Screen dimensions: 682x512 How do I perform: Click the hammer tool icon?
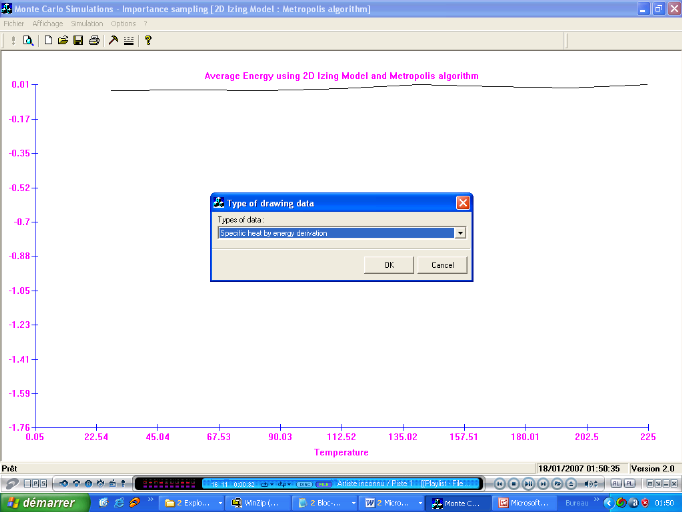[113, 40]
